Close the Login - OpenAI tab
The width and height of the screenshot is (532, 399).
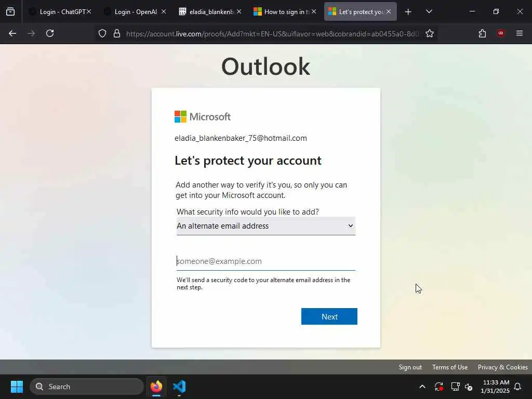pyautogui.click(x=164, y=11)
